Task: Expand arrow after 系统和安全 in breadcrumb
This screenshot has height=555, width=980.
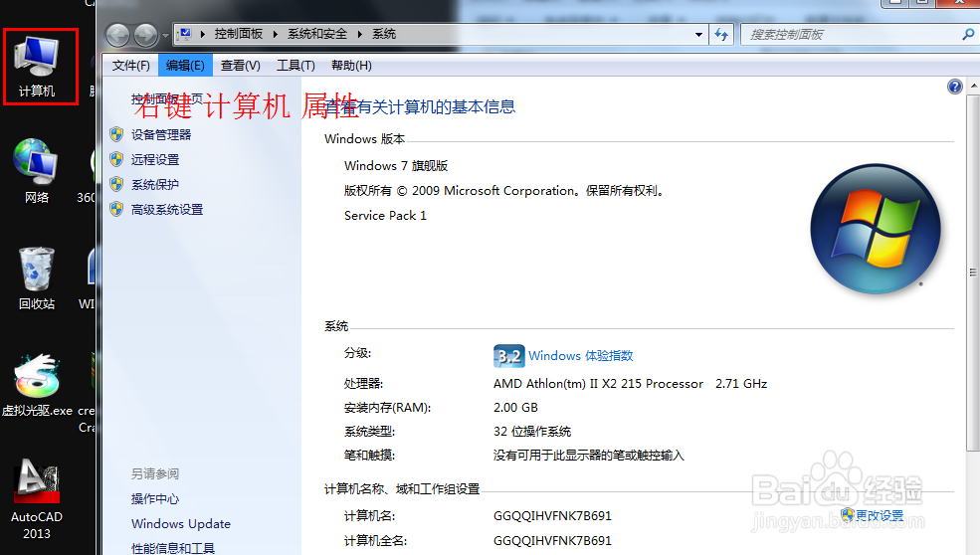Action: [360, 35]
